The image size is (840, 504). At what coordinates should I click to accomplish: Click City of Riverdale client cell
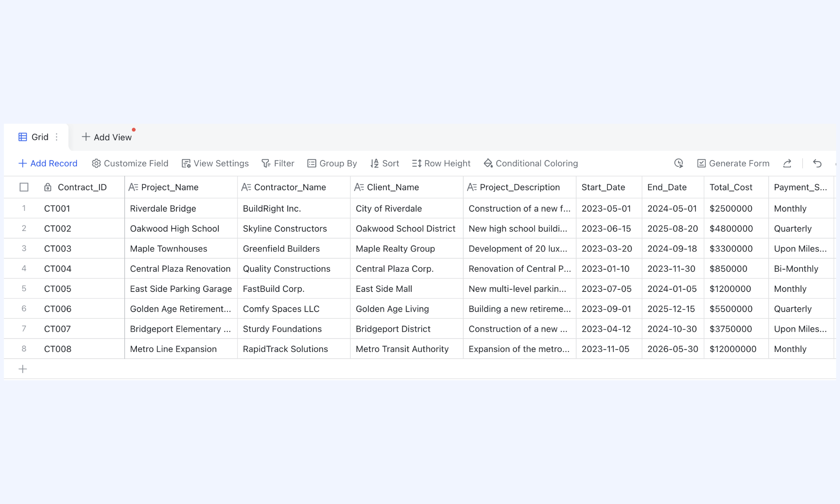407,208
